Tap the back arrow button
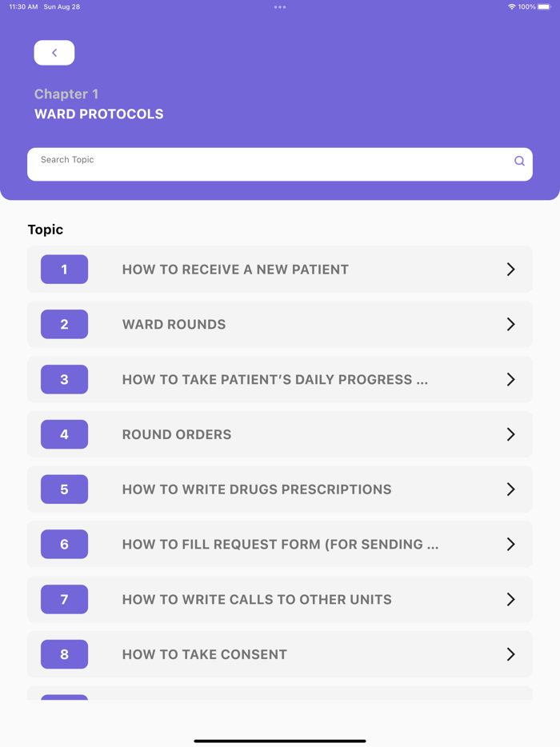 54,53
